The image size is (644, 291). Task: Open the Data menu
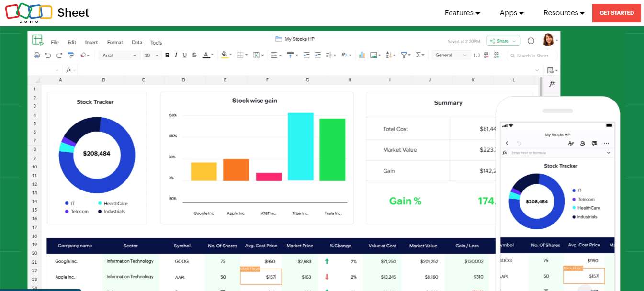[x=137, y=42]
